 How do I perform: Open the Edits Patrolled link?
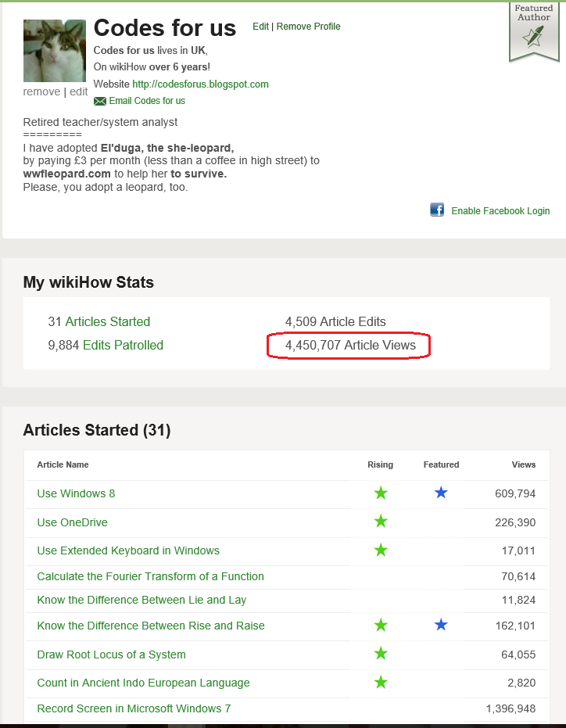tap(123, 345)
